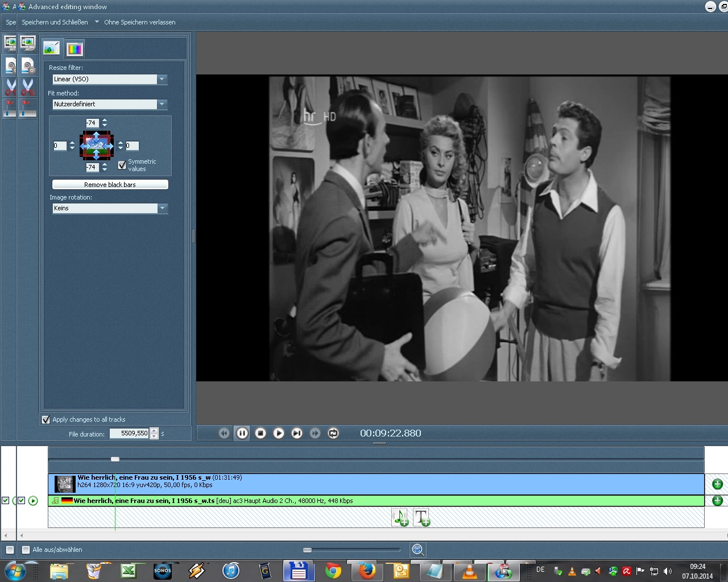
Task: Select the ac3 Haupt Audio track row
Action: point(376,501)
